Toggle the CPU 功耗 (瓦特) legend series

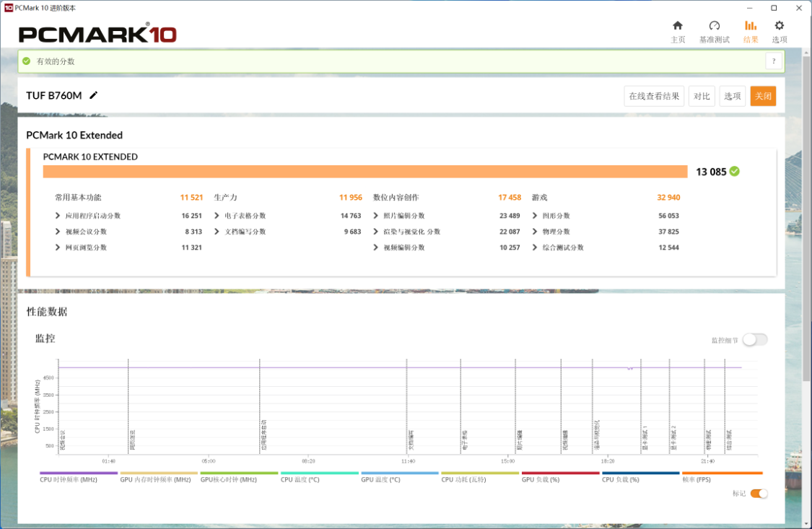tap(480, 477)
